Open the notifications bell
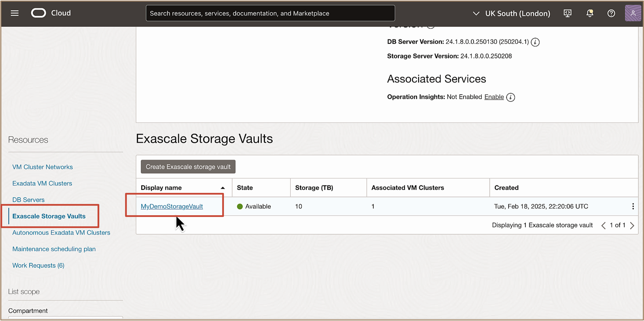The width and height of the screenshot is (644, 321). (x=589, y=13)
